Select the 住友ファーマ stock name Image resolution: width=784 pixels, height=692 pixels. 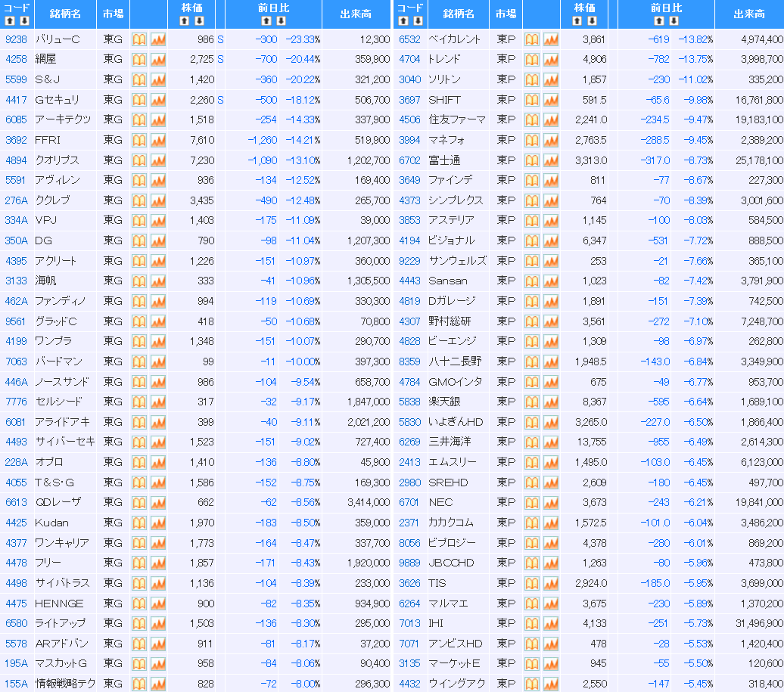point(457,120)
